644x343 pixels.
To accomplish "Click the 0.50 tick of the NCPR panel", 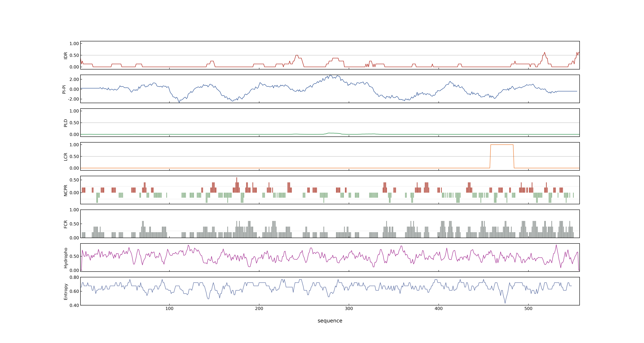I will (74, 180).
